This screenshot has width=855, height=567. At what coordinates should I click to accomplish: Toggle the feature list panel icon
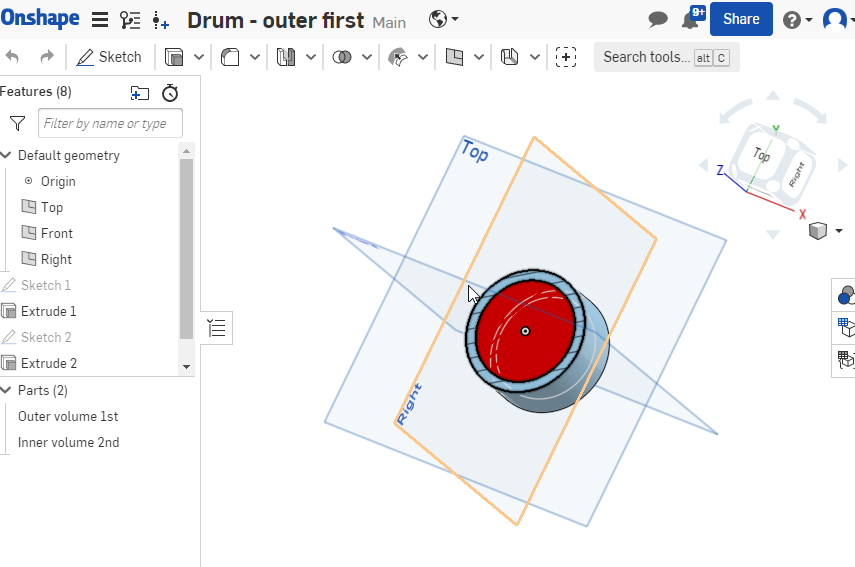pos(217,327)
